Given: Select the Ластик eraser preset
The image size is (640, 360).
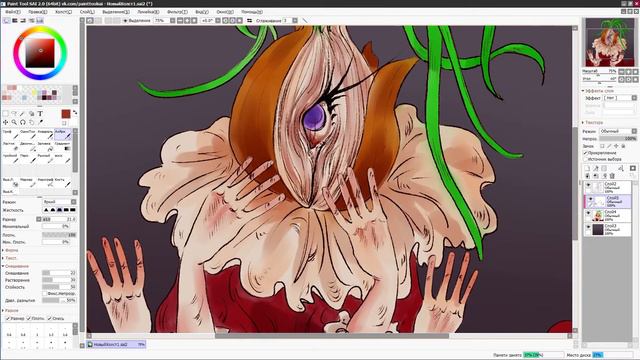Looking at the screenshot, I should point(11,147).
